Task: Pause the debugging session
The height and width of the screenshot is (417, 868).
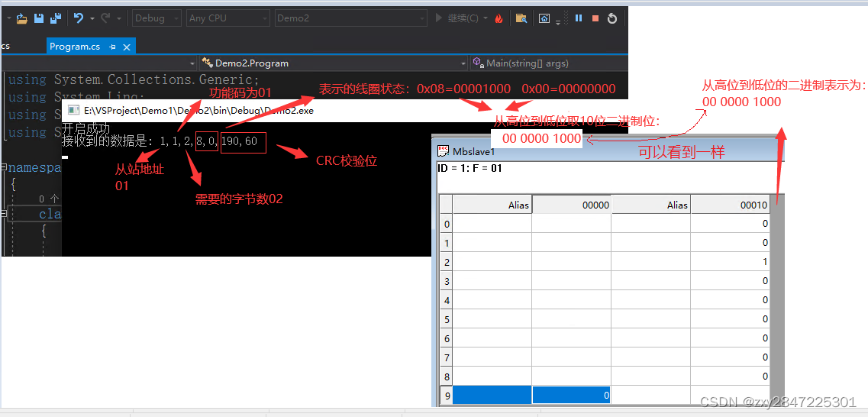Action: [x=579, y=18]
